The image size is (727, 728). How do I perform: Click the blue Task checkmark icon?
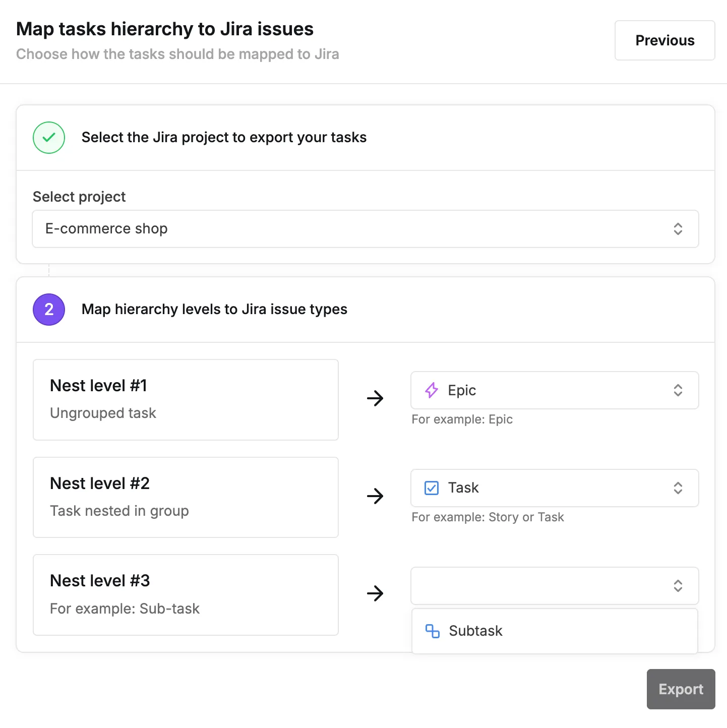point(432,488)
